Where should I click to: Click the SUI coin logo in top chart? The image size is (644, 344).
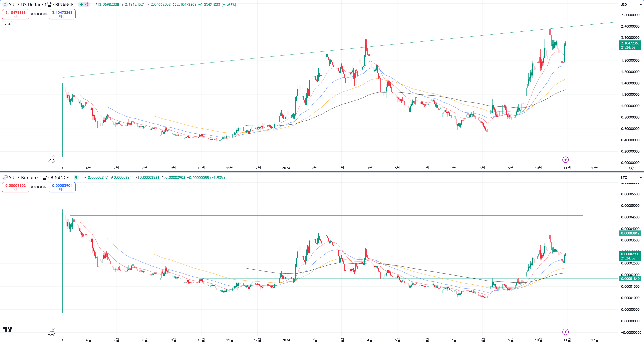pyautogui.click(x=5, y=5)
